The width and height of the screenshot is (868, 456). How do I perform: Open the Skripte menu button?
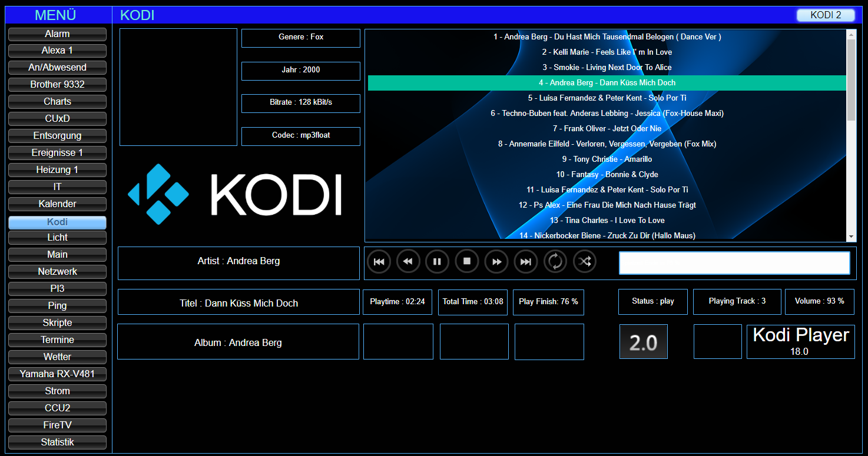point(57,323)
